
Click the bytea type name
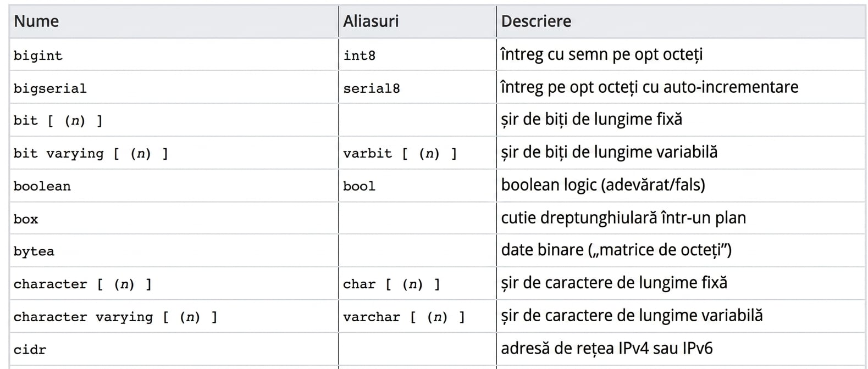(34, 251)
